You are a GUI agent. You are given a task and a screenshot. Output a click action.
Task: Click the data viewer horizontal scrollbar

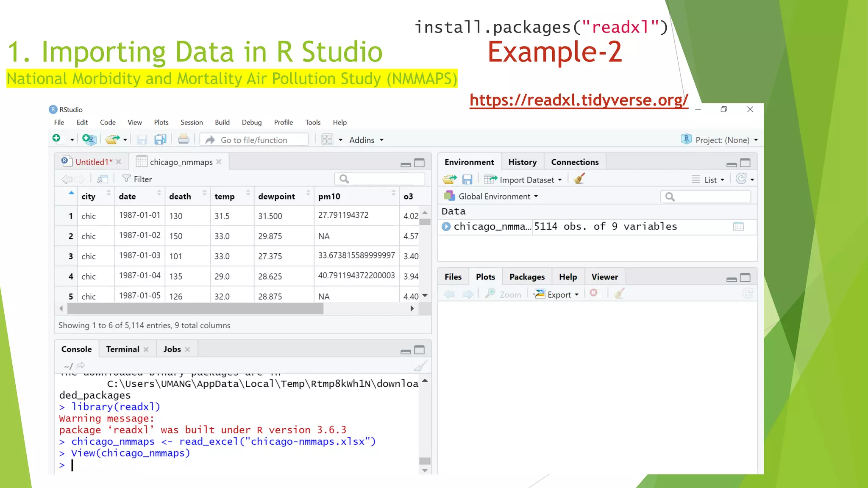[x=195, y=309]
